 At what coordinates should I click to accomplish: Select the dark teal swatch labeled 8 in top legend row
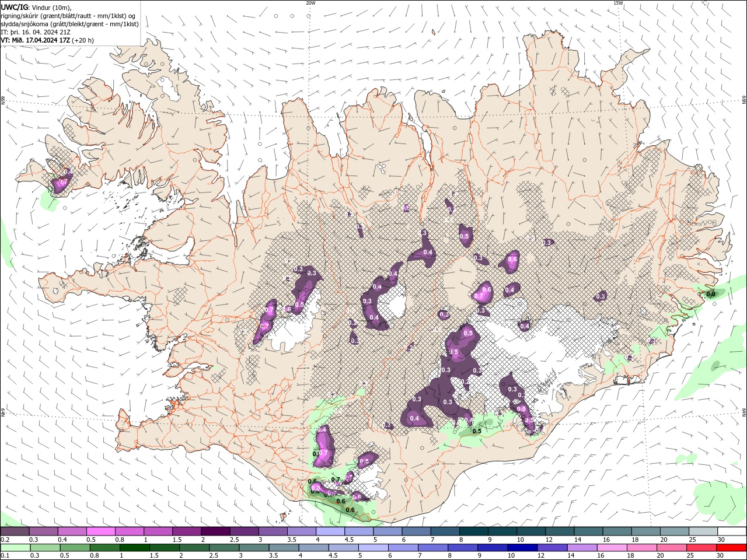[474, 531]
